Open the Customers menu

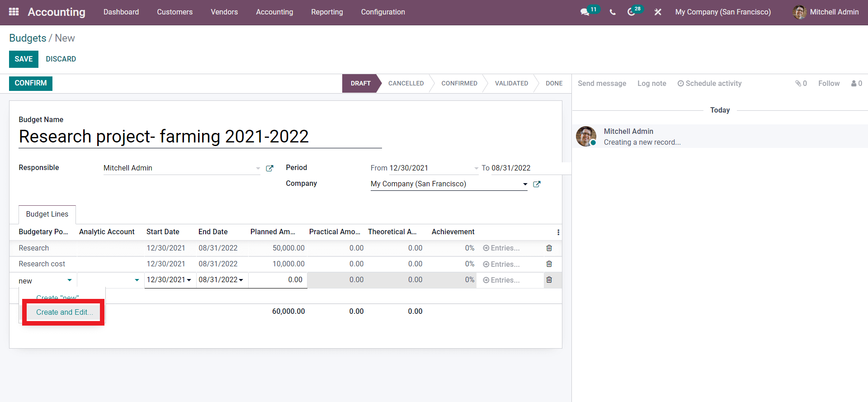[x=175, y=12]
